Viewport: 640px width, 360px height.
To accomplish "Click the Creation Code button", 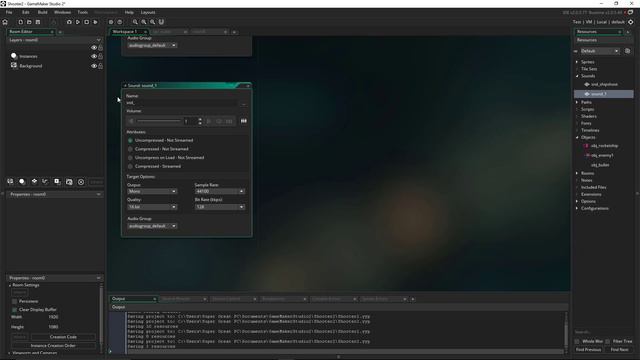I will pos(63,337).
